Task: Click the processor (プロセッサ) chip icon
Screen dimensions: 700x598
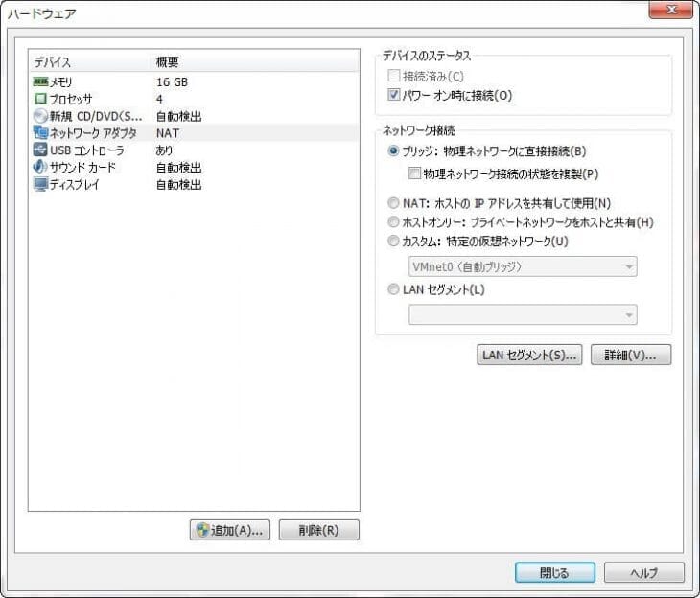Action: (x=40, y=100)
